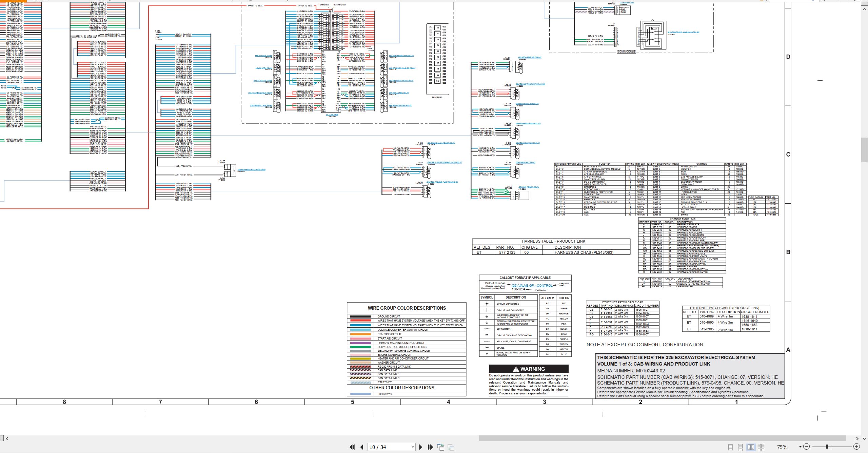Go to the first page
Screen dimensions: 868x453
[352, 447]
